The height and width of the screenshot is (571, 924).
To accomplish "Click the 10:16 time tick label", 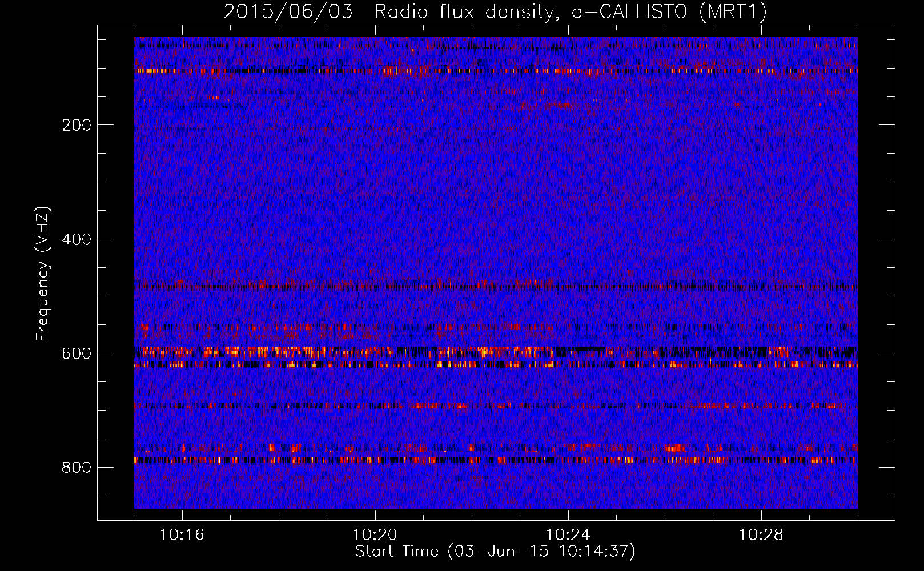I will tap(182, 534).
